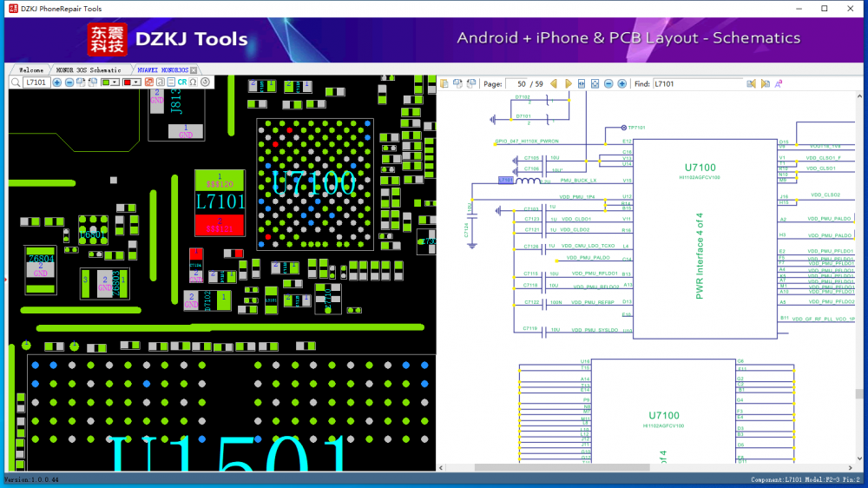This screenshot has width=868, height=488.
Task: Find previous match in schematic
Action: point(751,84)
